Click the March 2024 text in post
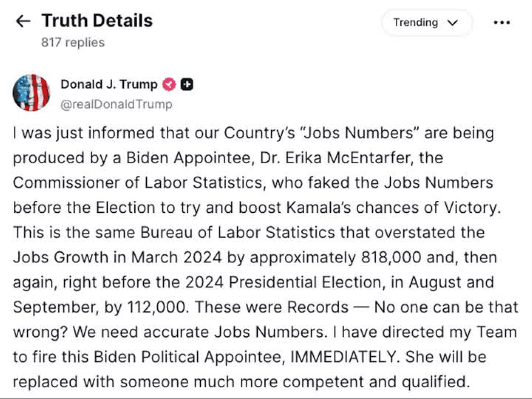Screen dimensions: 532x399 pyautogui.click(x=176, y=258)
